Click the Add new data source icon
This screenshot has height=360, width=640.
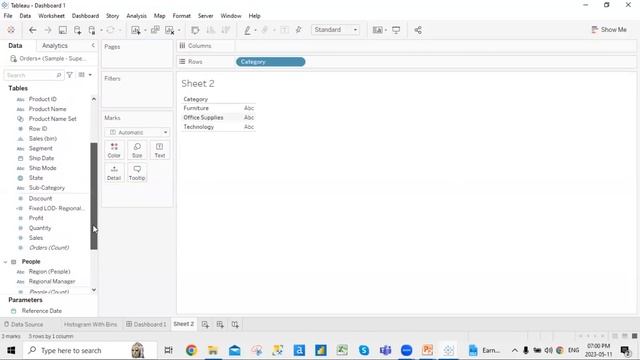point(78,30)
